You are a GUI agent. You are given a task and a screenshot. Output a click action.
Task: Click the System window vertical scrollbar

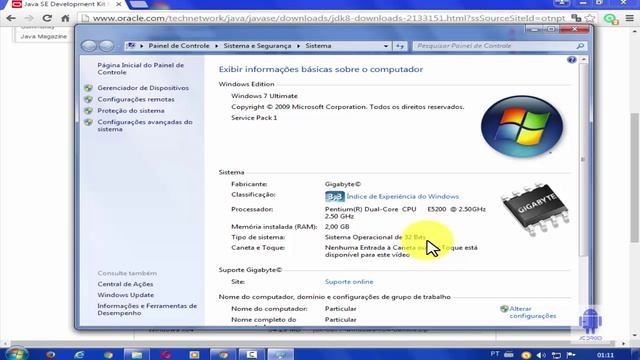click(x=583, y=159)
